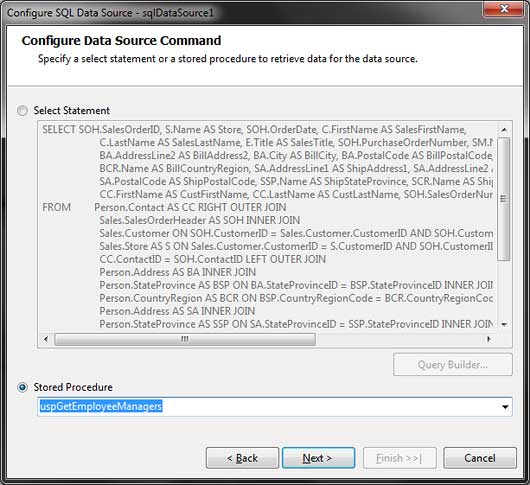Screen dimensions: 530x485
Task: Click the 'Person.Address AS BA INNER JOIN' line
Action: coord(177,272)
